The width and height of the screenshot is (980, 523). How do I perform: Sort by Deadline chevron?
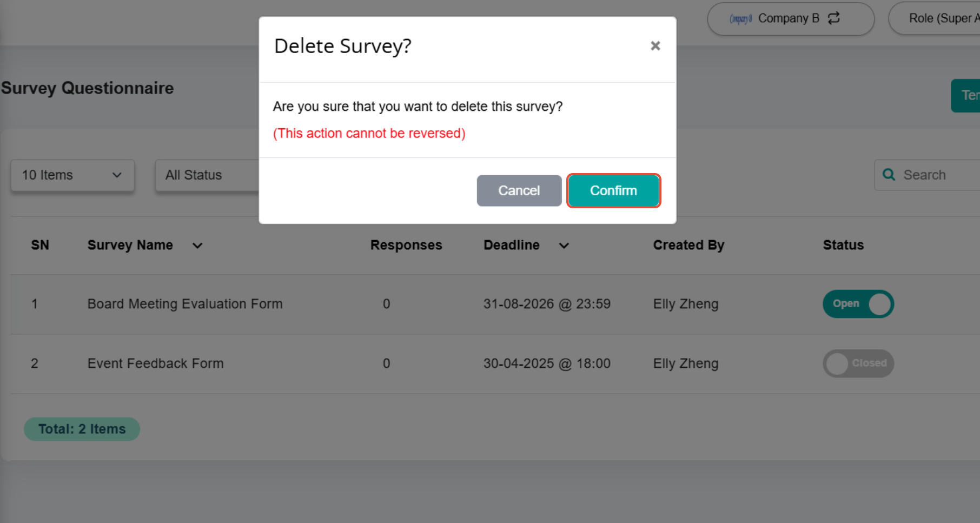pos(564,246)
